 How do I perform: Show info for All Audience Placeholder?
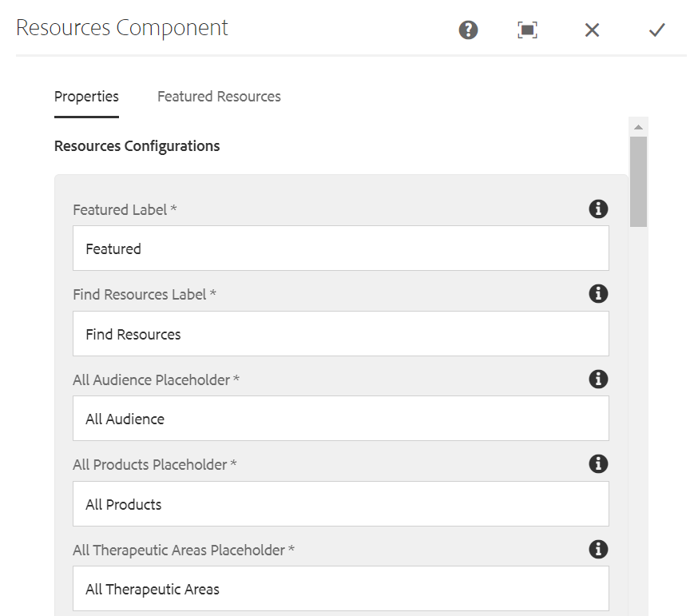(x=598, y=380)
